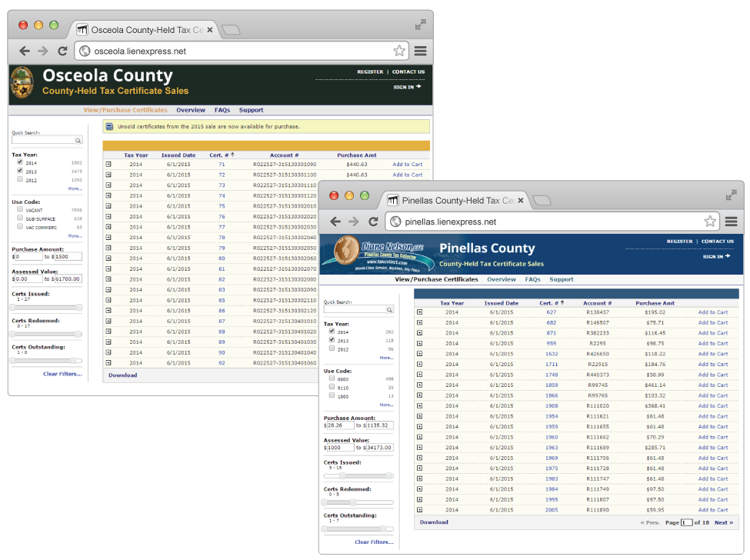Check Osceola Tax Year 2012

point(20,179)
